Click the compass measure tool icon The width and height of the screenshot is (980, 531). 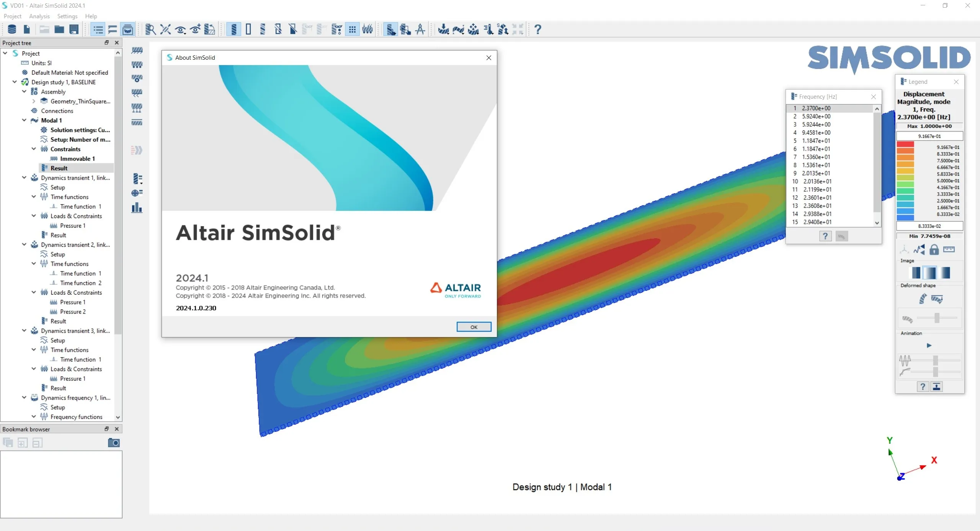(420, 29)
